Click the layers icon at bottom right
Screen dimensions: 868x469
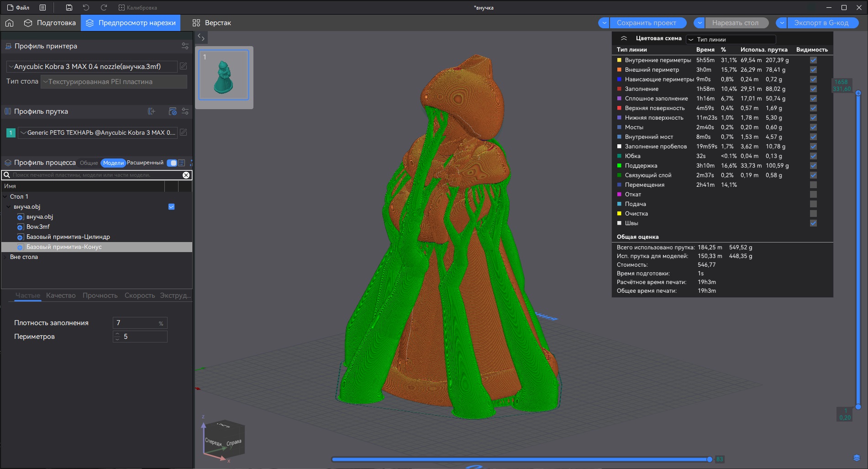click(856, 458)
